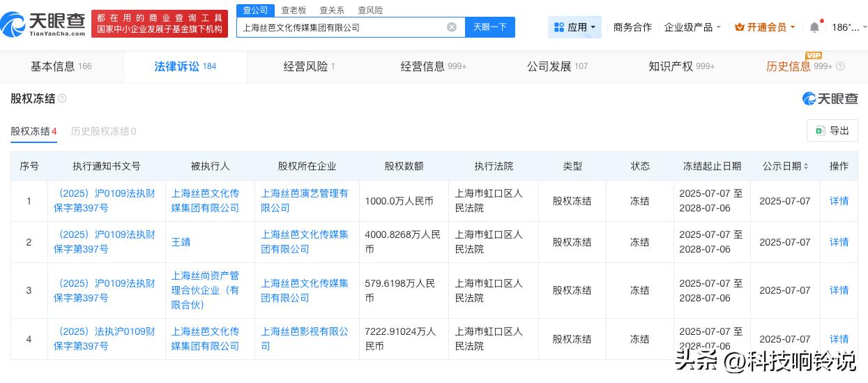Open the TianYanCha logo home link
Screen dimensions: 868x383
pyautogui.click(x=43, y=26)
